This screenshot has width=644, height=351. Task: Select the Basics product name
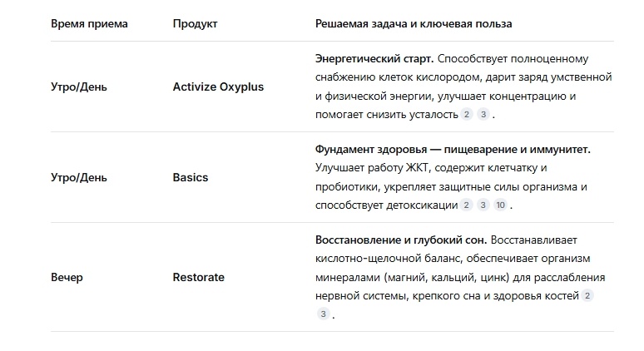191,177
